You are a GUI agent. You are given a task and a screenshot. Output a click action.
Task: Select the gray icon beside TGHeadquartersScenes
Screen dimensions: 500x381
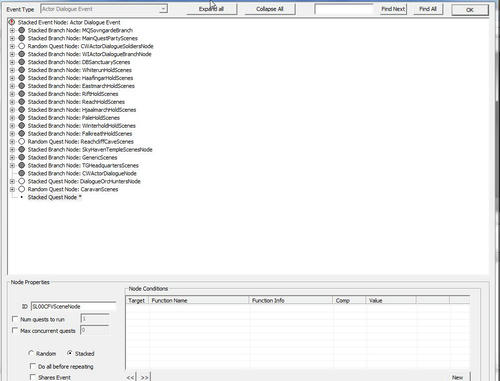22,165
